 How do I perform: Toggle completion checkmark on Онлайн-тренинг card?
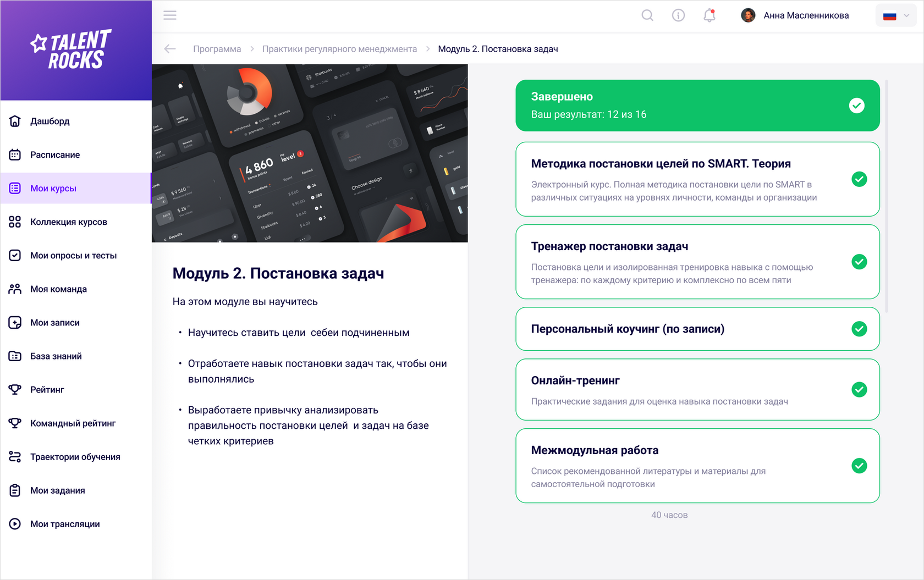(859, 390)
